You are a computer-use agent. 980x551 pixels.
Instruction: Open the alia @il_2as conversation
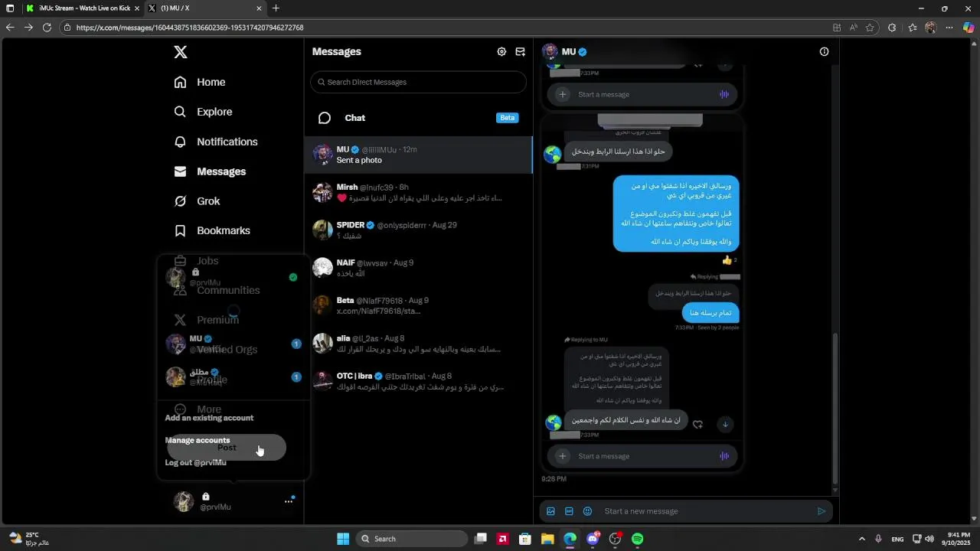pyautogui.click(x=418, y=343)
